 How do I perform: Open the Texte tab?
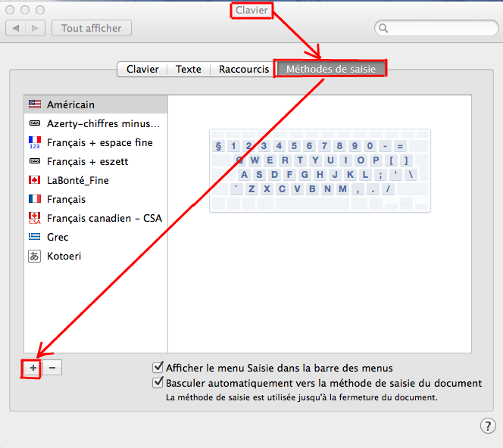(189, 69)
